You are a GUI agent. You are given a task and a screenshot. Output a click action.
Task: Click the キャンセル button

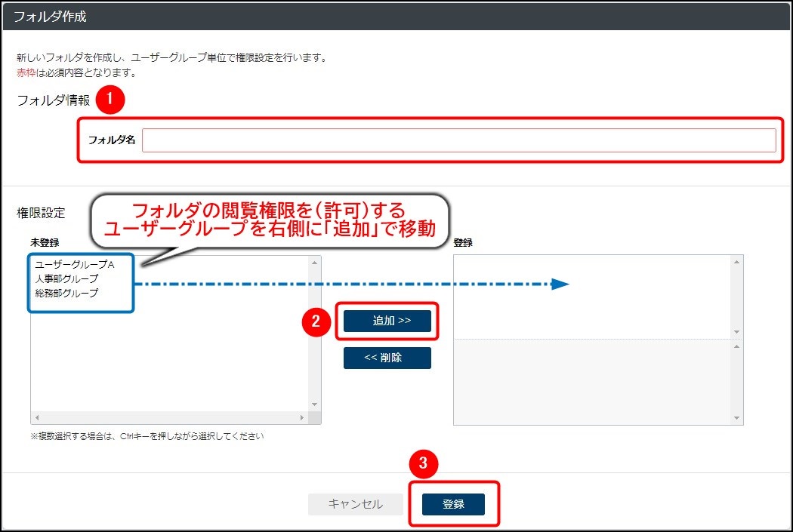[x=355, y=504]
